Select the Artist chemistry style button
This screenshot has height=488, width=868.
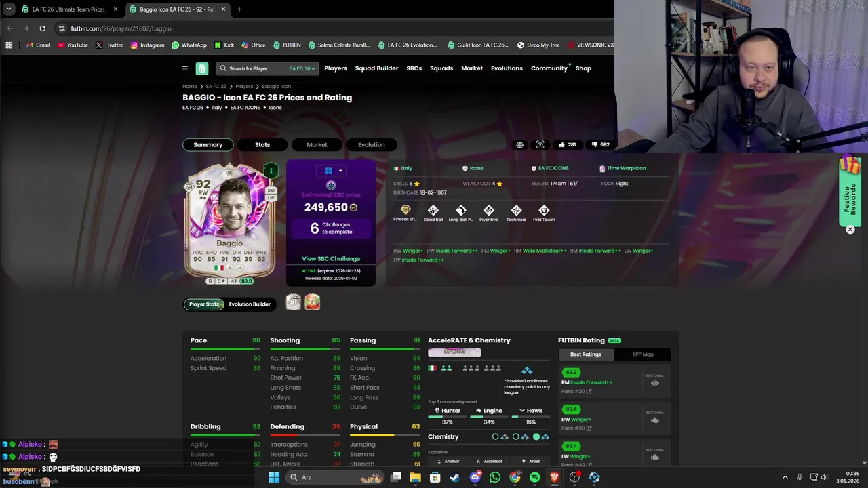[530, 462]
